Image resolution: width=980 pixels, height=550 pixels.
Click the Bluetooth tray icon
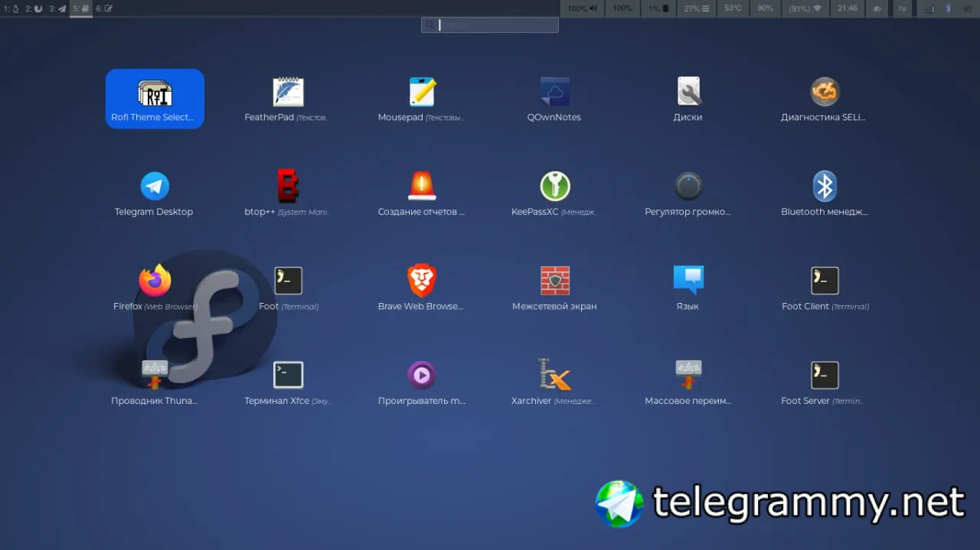click(948, 9)
